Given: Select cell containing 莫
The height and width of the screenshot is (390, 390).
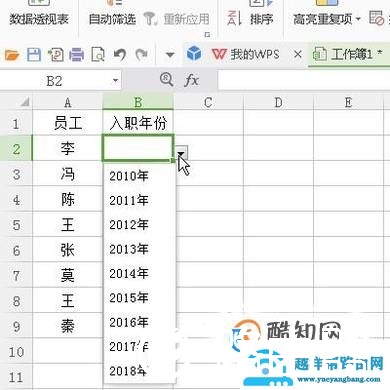Looking at the screenshot, I should click(68, 275).
